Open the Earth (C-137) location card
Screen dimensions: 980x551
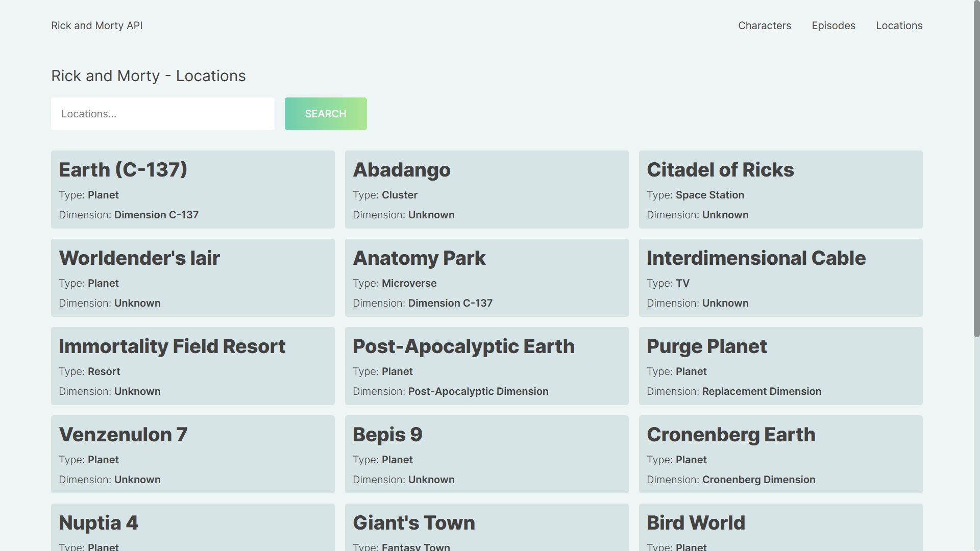tap(192, 189)
